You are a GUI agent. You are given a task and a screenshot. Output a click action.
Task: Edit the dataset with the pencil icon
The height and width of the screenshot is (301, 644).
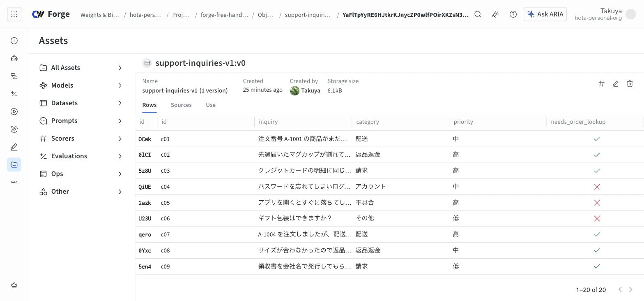click(x=616, y=83)
